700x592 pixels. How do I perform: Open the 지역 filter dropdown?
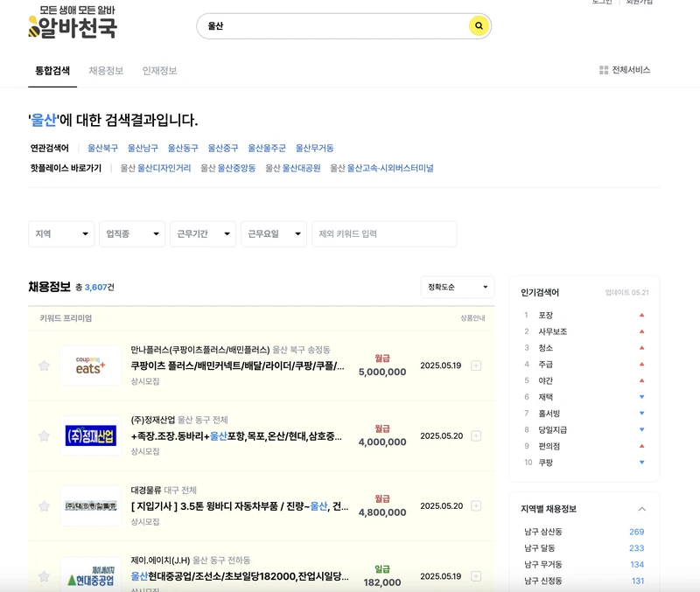(x=61, y=233)
